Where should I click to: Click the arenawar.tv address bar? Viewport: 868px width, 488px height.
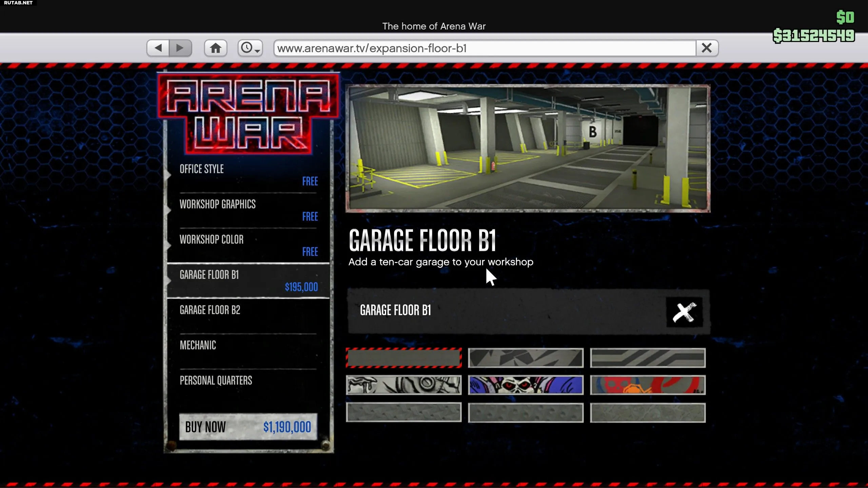coord(484,48)
